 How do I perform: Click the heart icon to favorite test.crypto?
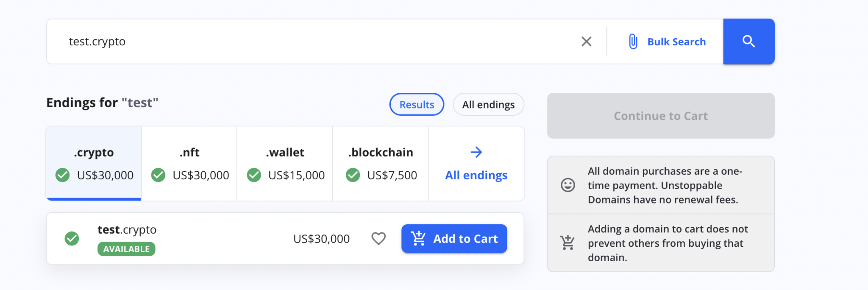pos(378,238)
